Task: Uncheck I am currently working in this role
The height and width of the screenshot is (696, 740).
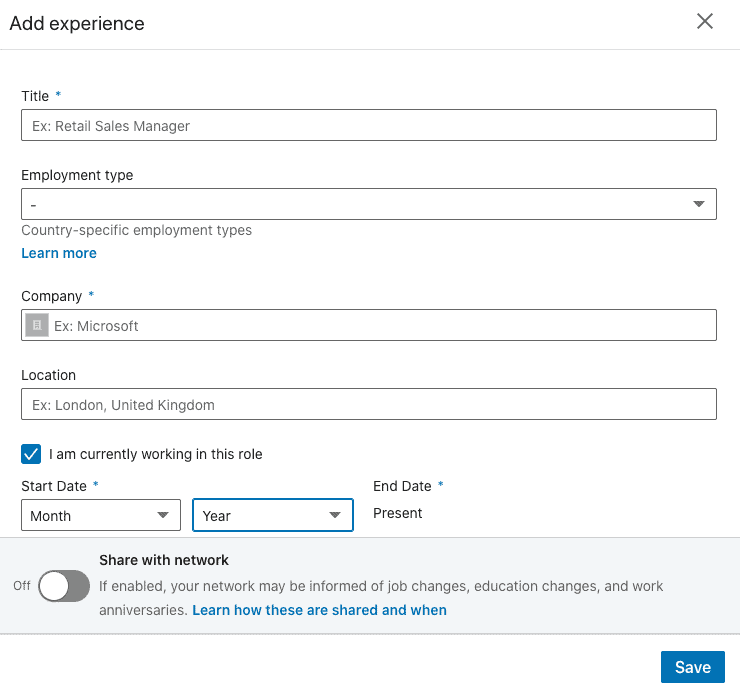Action: (31, 454)
